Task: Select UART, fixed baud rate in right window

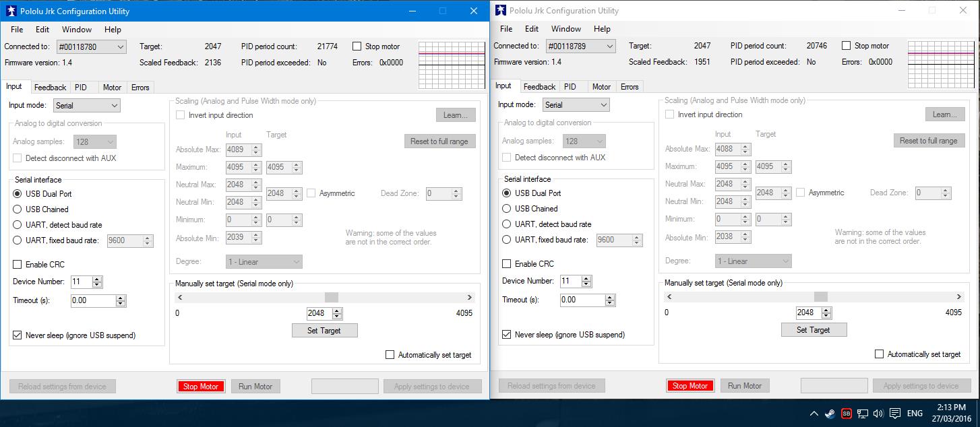Action: [x=507, y=240]
